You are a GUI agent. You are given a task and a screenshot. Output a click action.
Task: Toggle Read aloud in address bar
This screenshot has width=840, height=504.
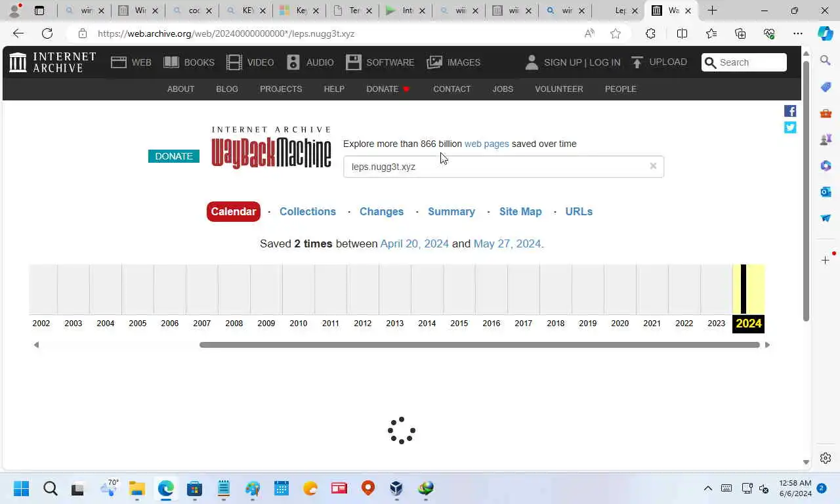[x=589, y=33]
